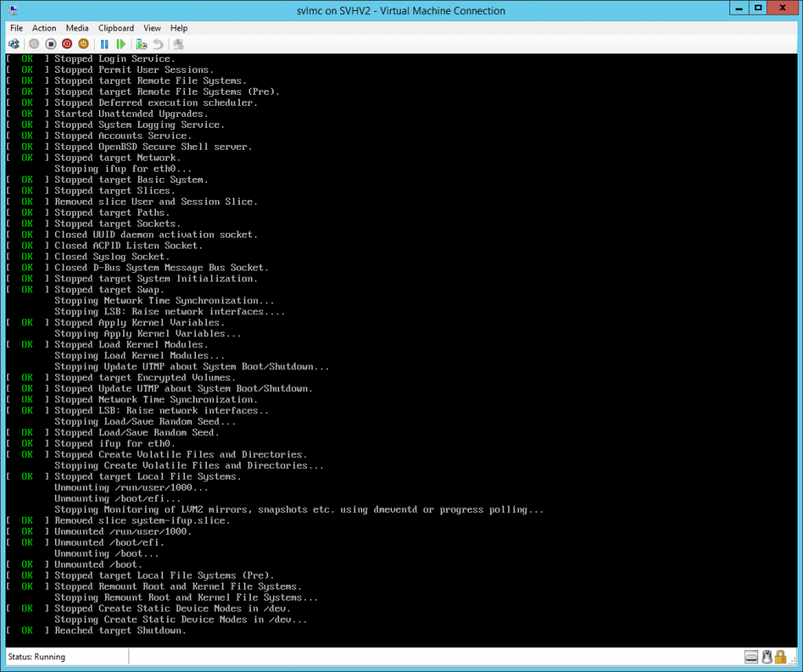Click 'Stopped target Encrypted Volumes.' line

click(145, 377)
